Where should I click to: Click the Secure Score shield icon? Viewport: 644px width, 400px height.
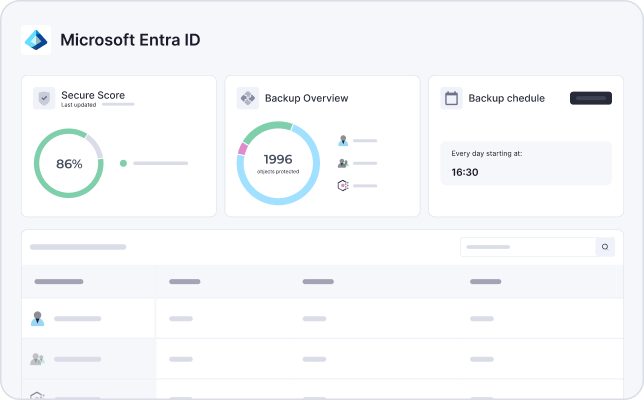point(44,98)
